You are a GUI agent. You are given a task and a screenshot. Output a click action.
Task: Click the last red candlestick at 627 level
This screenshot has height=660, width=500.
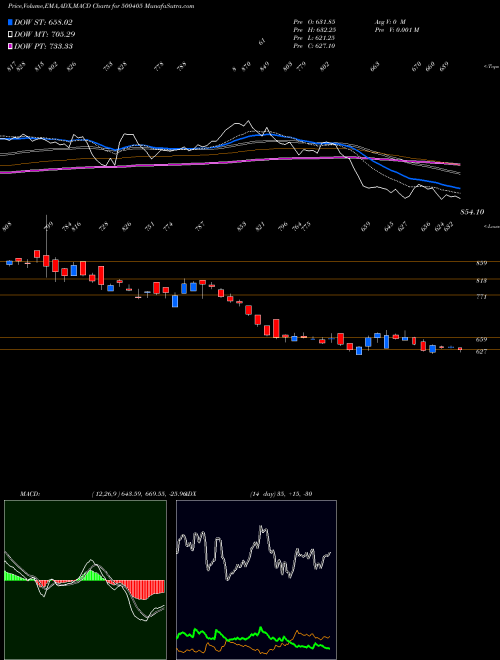coord(460,349)
